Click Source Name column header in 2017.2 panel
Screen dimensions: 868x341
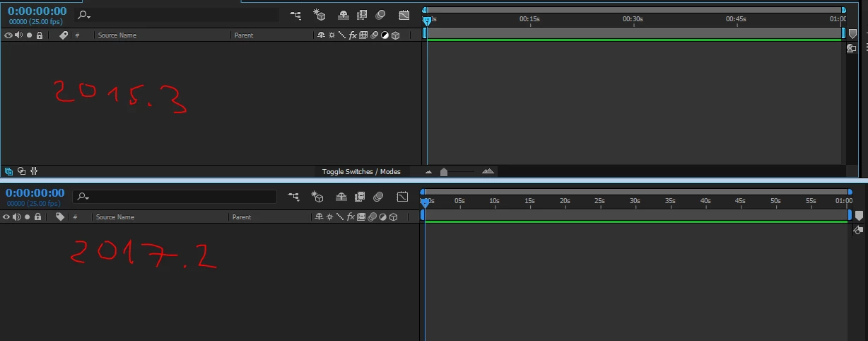coord(115,217)
